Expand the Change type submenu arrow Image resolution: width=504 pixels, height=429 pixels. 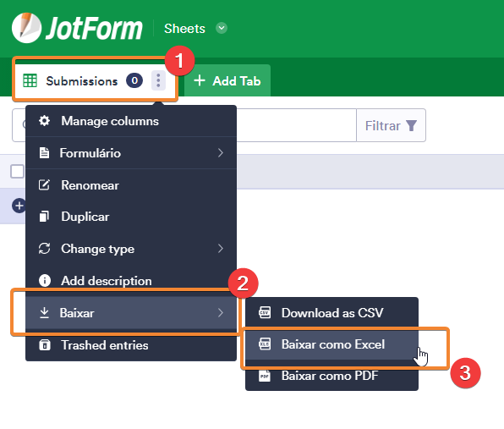[221, 249]
